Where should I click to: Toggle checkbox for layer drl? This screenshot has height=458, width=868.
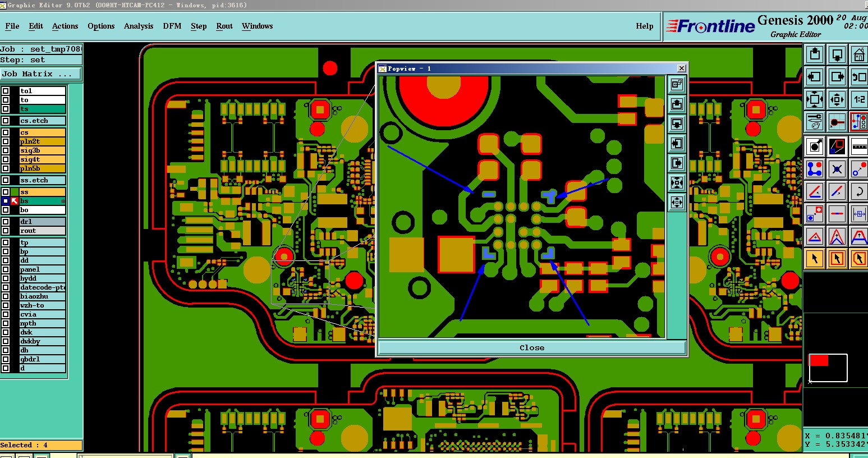(6, 222)
